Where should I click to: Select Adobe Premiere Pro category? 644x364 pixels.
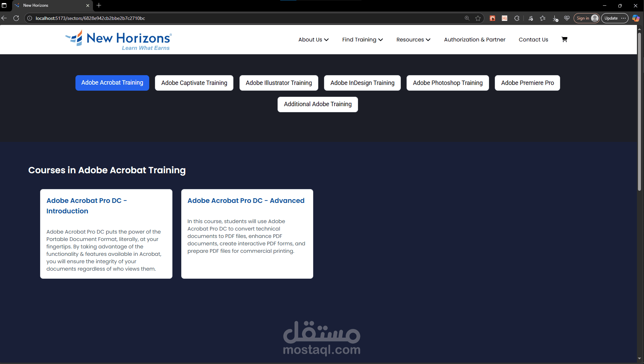(x=527, y=83)
